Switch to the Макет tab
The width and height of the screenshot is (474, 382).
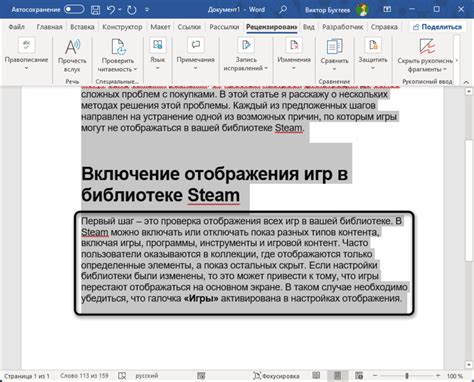[160, 27]
